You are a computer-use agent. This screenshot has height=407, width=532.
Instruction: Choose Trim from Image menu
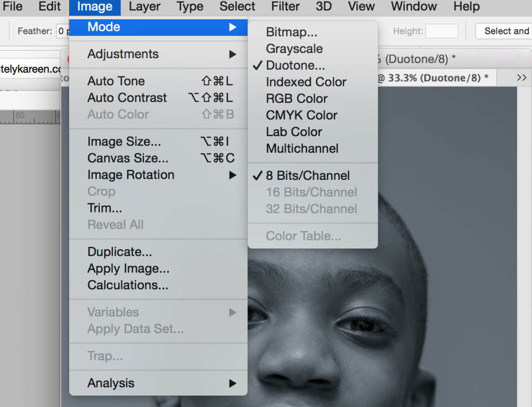coord(158,208)
